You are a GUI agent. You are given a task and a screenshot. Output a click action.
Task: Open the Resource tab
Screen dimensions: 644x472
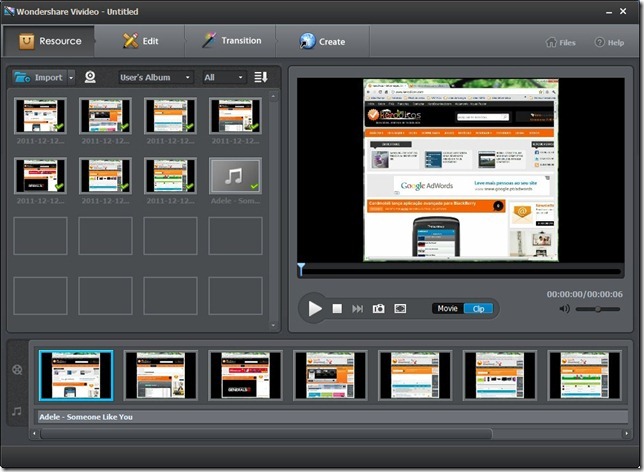click(x=49, y=41)
